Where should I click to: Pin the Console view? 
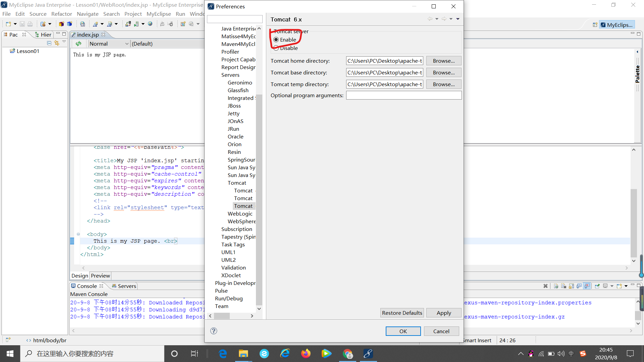click(597, 286)
